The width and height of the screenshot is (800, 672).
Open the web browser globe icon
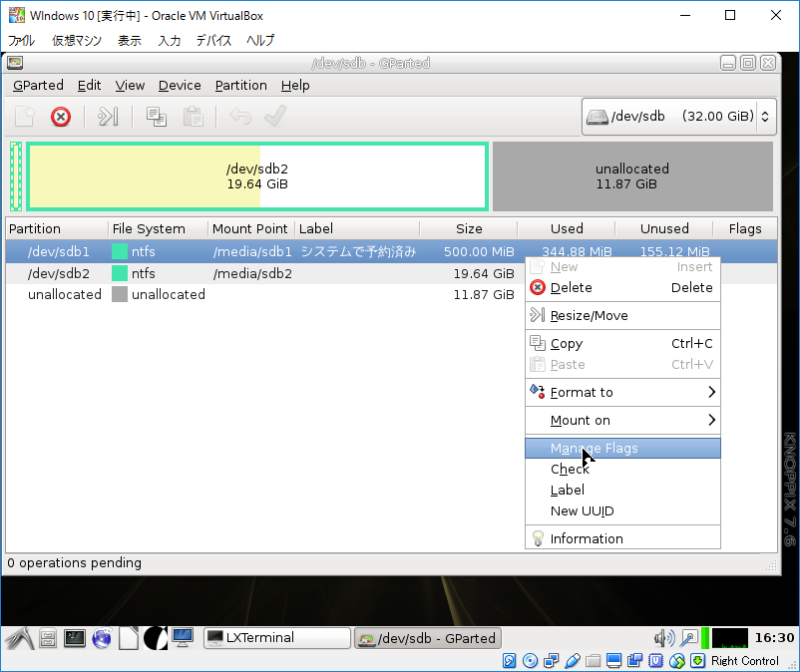102,638
